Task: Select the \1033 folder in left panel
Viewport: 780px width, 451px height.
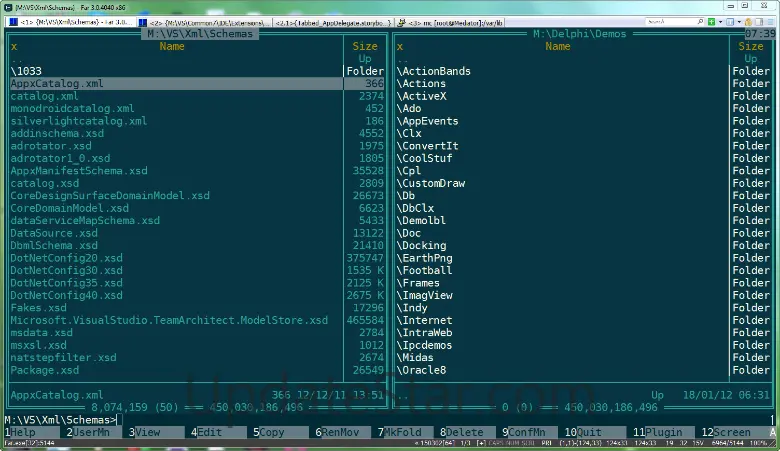Action: tap(30, 71)
